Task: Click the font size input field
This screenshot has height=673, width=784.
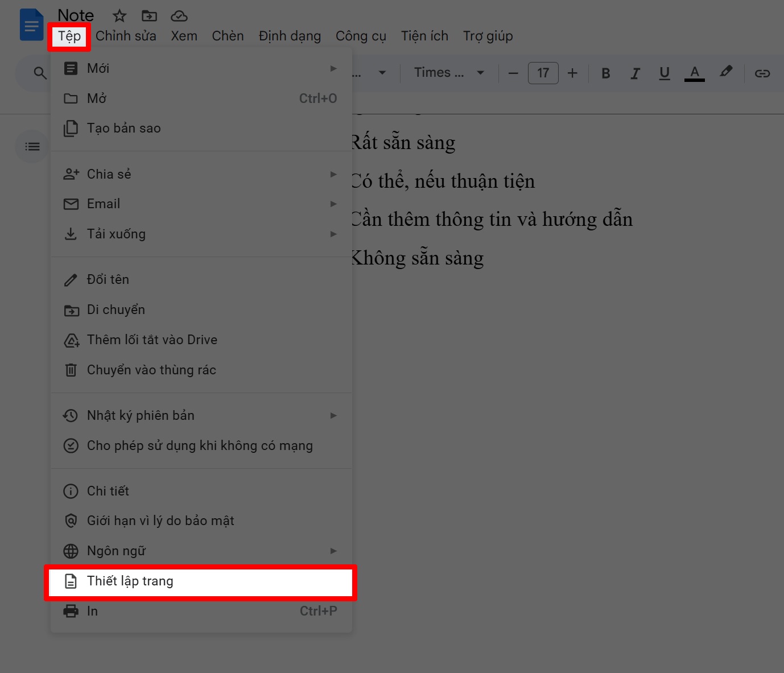Action: tap(543, 73)
